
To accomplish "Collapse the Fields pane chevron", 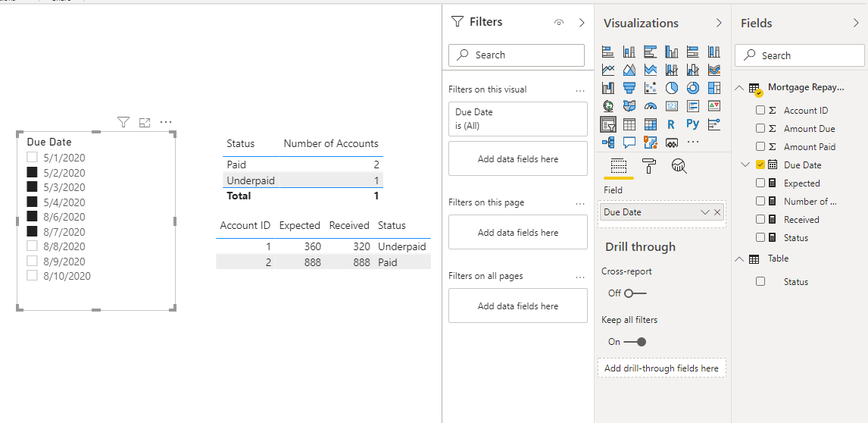I will point(856,23).
